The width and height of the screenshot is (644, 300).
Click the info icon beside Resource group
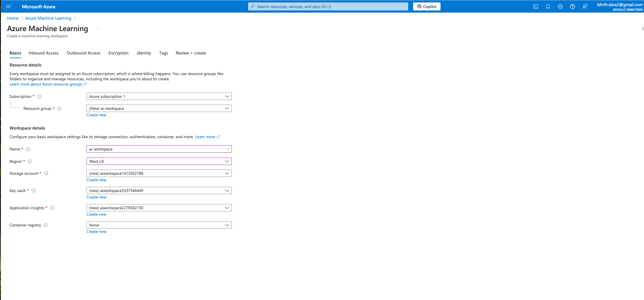pyautogui.click(x=60, y=109)
